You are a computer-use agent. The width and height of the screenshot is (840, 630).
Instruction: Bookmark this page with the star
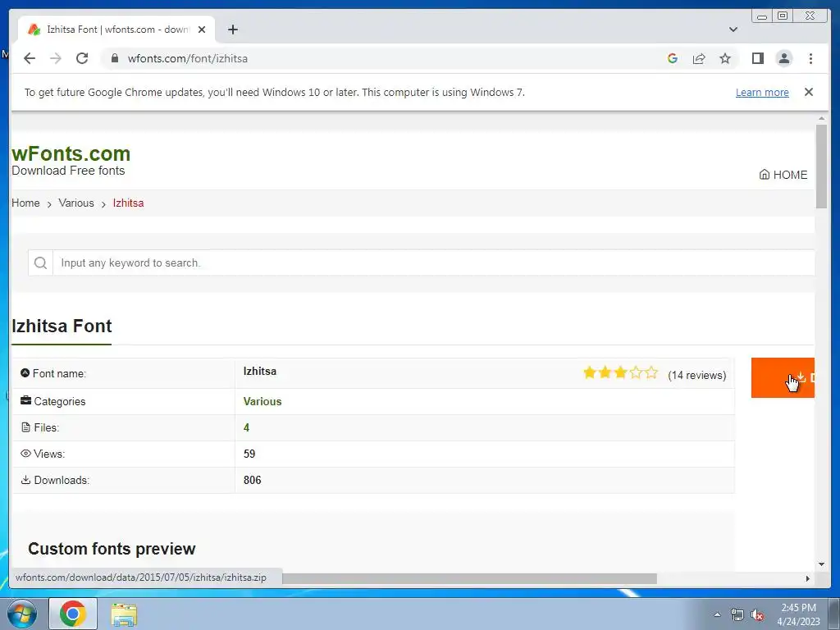[725, 58]
